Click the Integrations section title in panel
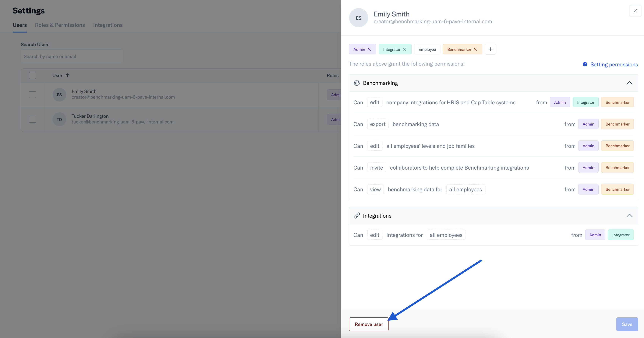This screenshot has height=338, width=644. click(x=377, y=216)
